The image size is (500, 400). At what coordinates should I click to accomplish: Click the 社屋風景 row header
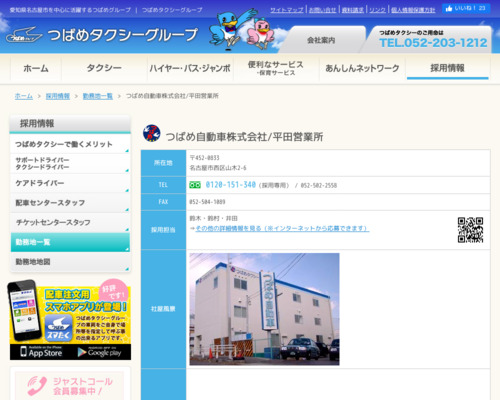click(163, 309)
